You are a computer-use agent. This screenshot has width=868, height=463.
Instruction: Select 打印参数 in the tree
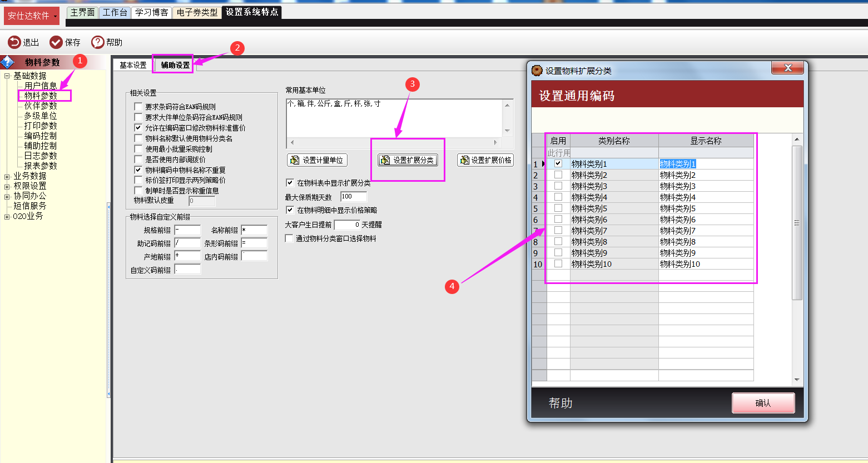(x=41, y=126)
